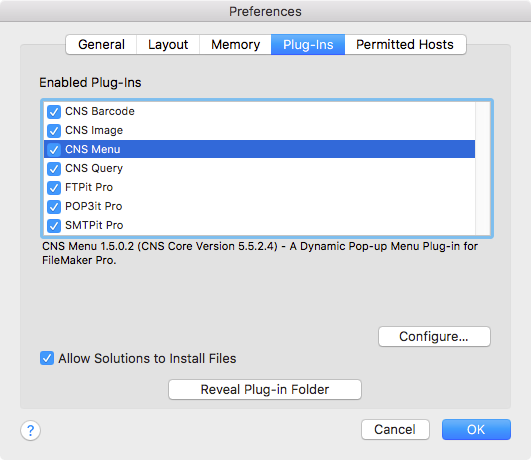This screenshot has width=531, height=460.
Task: Click Reveal Plug-in Folder button
Action: coord(265,390)
